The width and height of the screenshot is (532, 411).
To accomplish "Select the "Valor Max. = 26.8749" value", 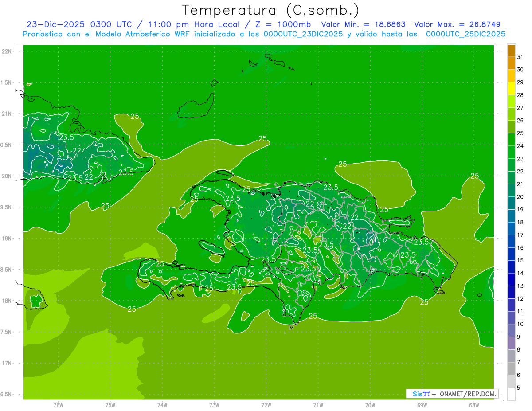I will click(x=458, y=24).
